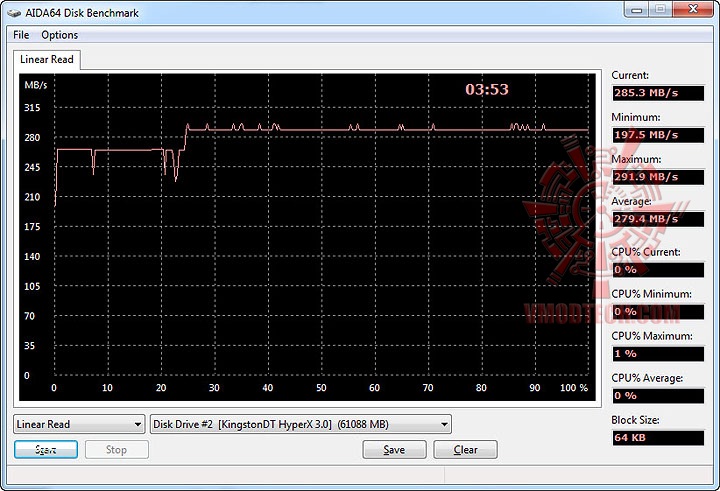Click the CPU% Minimum value field
Image resolution: width=720 pixels, height=491 pixels.
click(658, 312)
